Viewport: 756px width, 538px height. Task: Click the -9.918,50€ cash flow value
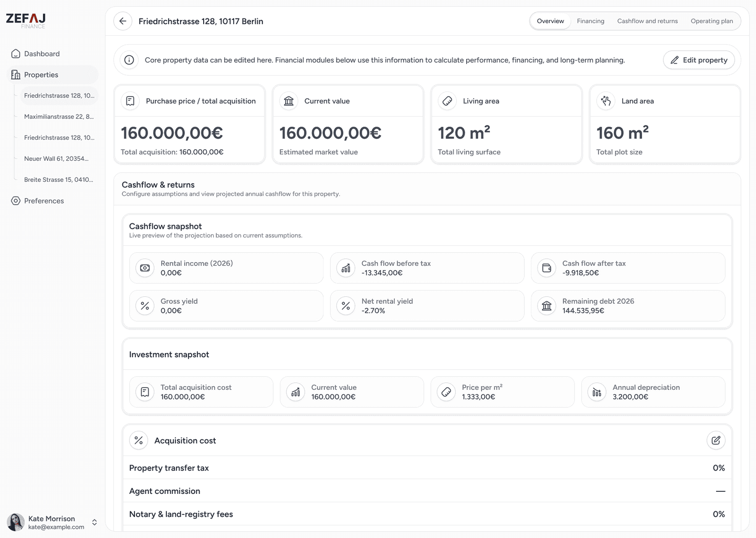(x=580, y=273)
